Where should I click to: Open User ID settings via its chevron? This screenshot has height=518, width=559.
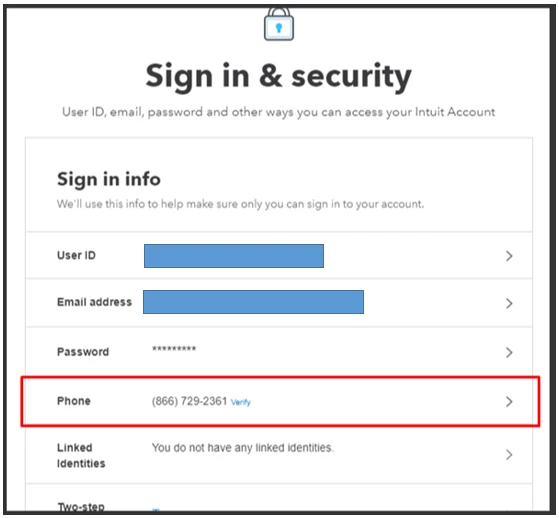tap(509, 256)
